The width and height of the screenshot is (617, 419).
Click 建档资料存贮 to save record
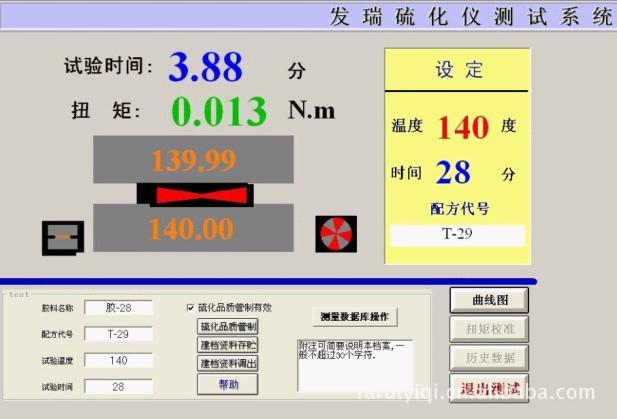[228, 345]
